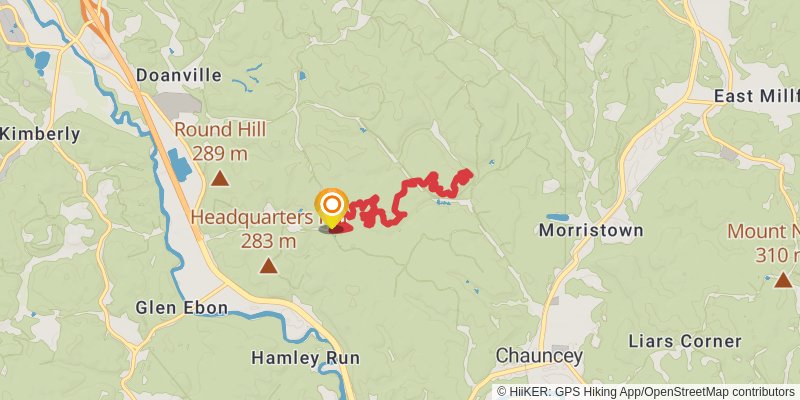Screen dimensions: 800x400
Task: Click the Round Hill 289 m label
Action: (220, 141)
